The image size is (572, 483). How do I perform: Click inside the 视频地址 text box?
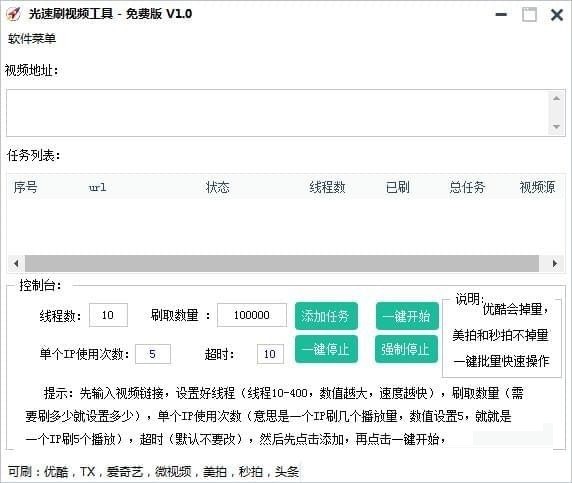pyautogui.click(x=278, y=113)
